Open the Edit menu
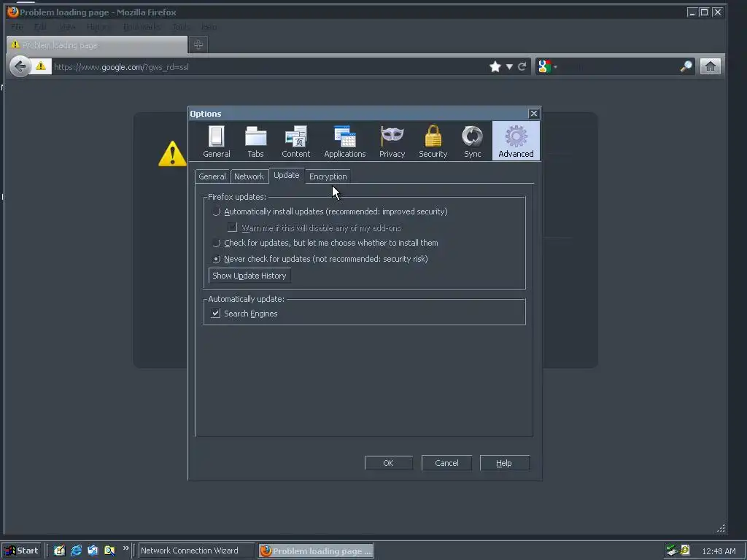 point(40,27)
